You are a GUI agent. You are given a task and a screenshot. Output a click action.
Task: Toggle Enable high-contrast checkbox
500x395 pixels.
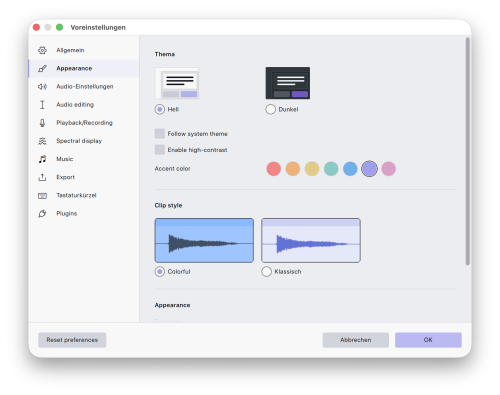(160, 150)
